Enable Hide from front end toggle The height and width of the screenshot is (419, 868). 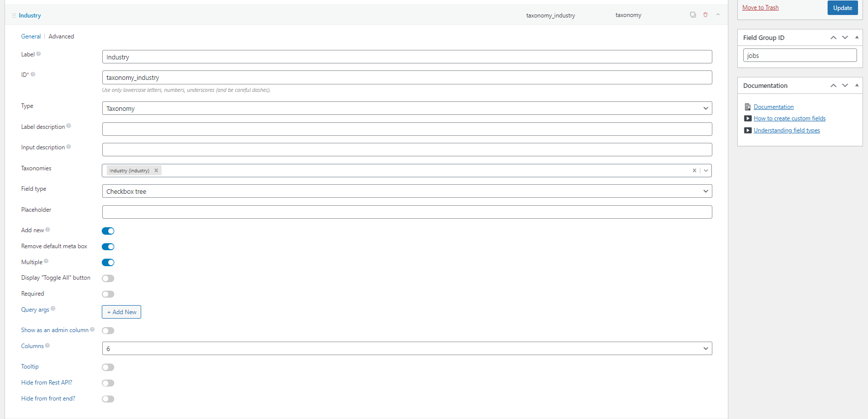point(108,399)
